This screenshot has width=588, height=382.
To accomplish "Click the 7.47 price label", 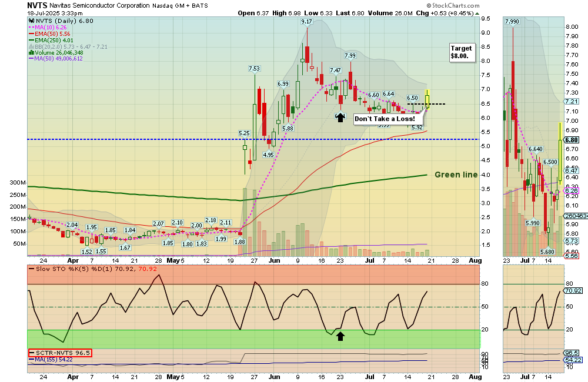I will (335, 71).
